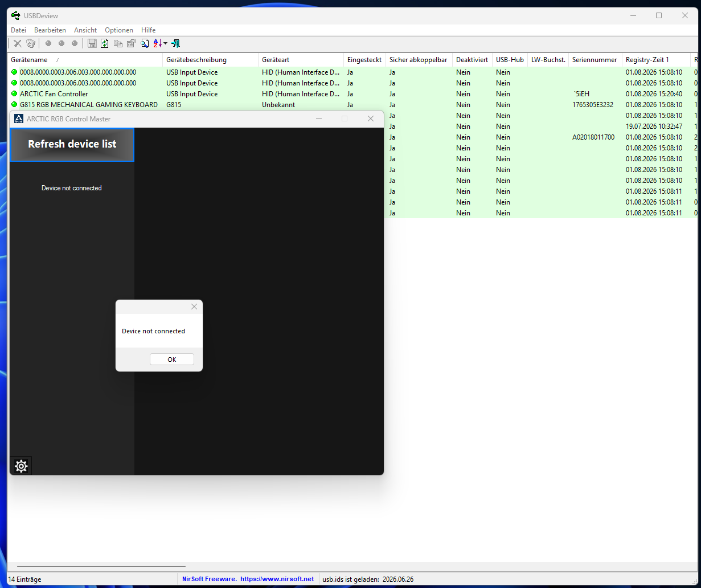
Task: Maximize the USBDeview window
Action: 659,15
